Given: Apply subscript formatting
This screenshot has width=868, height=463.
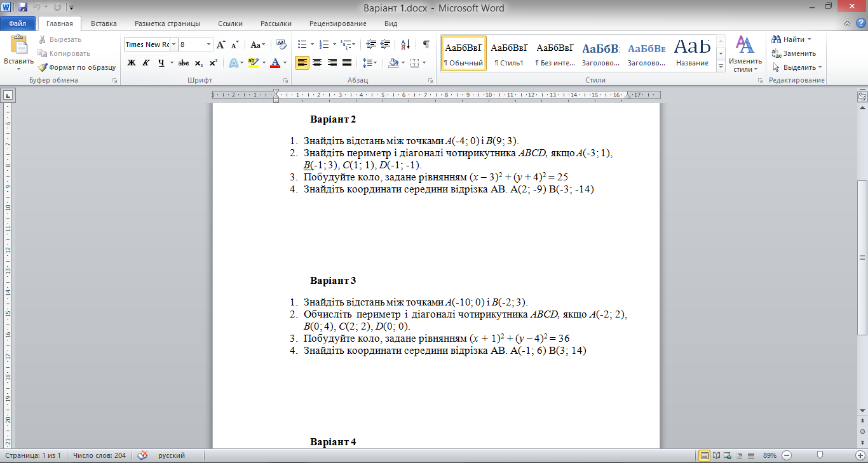Looking at the screenshot, I should coord(199,63).
